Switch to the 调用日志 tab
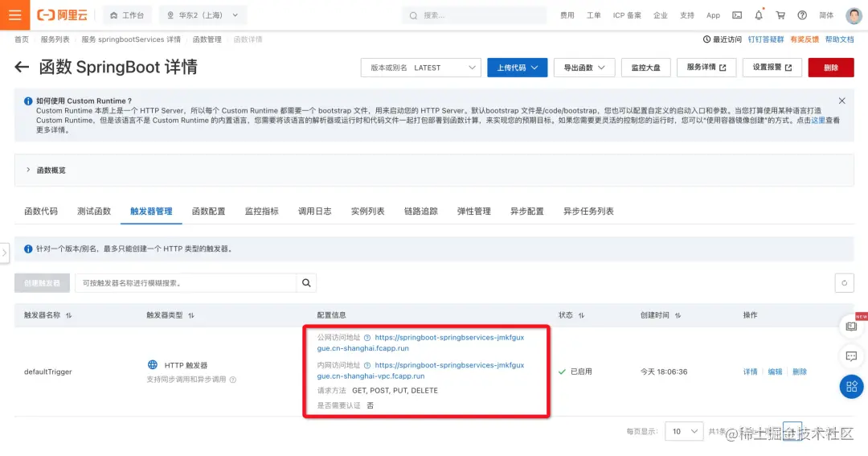This screenshot has width=868, height=456. [315, 211]
